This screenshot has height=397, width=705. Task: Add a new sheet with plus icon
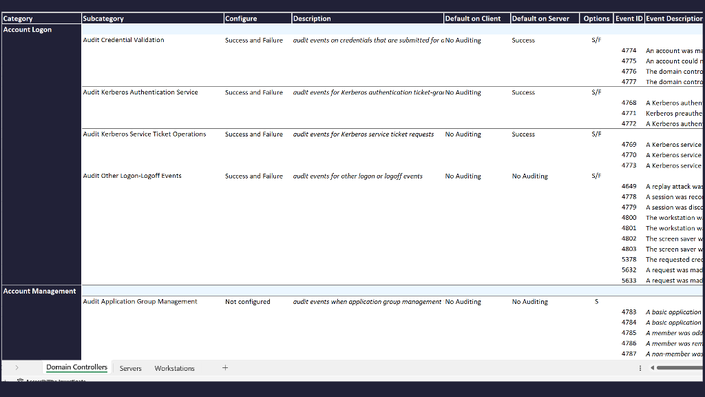click(x=225, y=368)
